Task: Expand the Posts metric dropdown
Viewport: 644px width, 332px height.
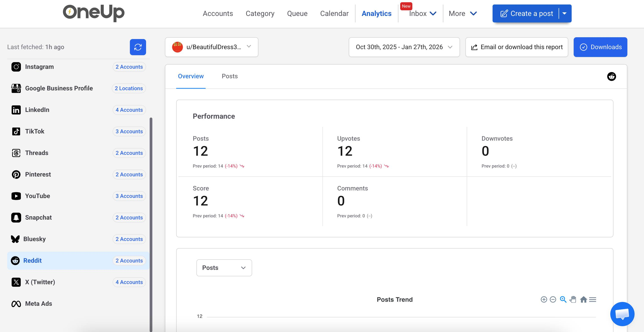Action: [224, 268]
